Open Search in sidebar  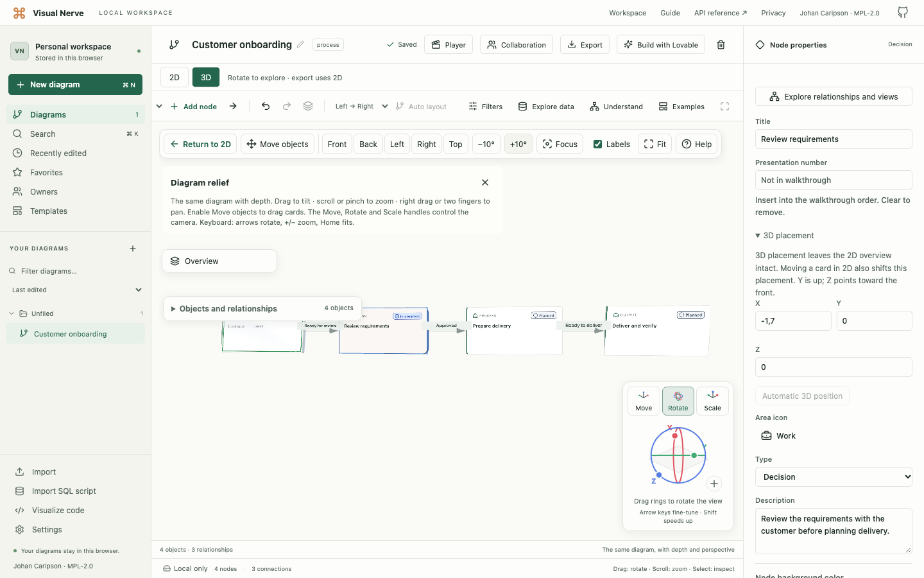click(x=75, y=134)
